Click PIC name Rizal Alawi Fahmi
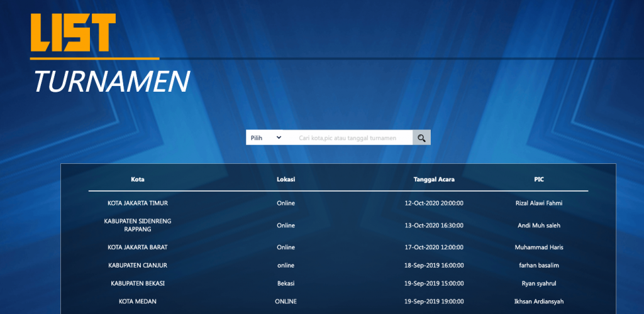 538,203
